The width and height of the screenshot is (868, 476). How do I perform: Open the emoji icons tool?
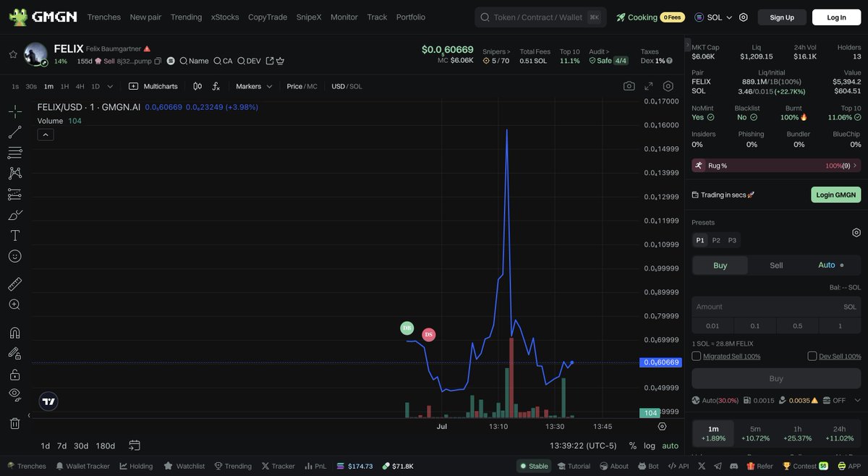click(x=14, y=256)
